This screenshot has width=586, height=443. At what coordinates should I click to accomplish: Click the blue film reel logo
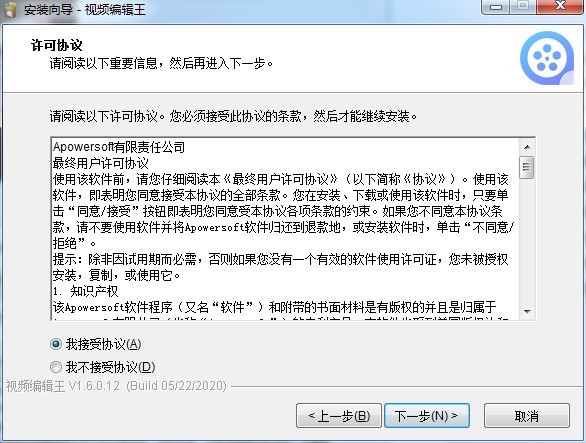tap(547, 58)
